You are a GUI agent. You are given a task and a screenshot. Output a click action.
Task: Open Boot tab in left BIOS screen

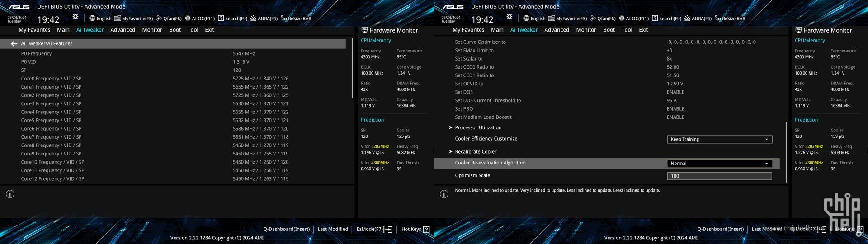(x=175, y=30)
